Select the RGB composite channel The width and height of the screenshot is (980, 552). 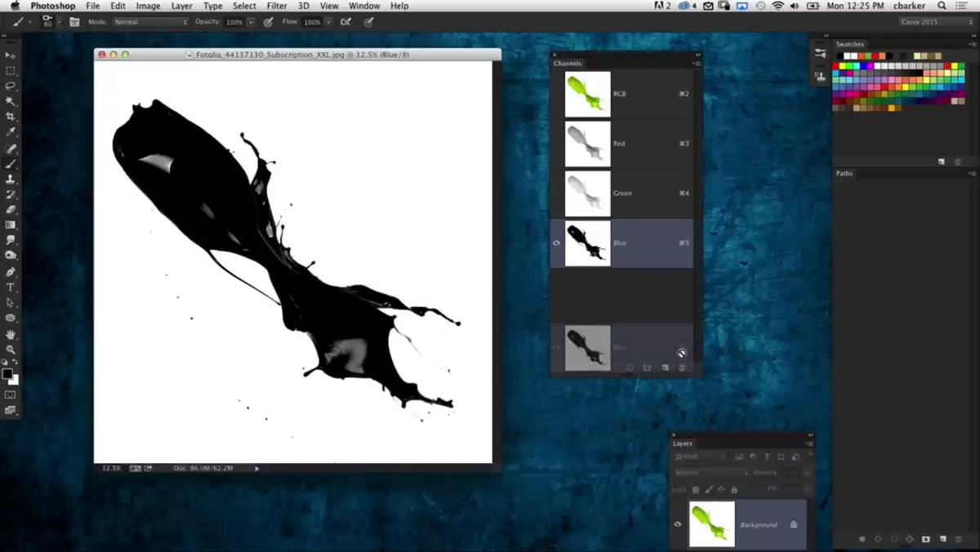pyautogui.click(x=622, y=94)
